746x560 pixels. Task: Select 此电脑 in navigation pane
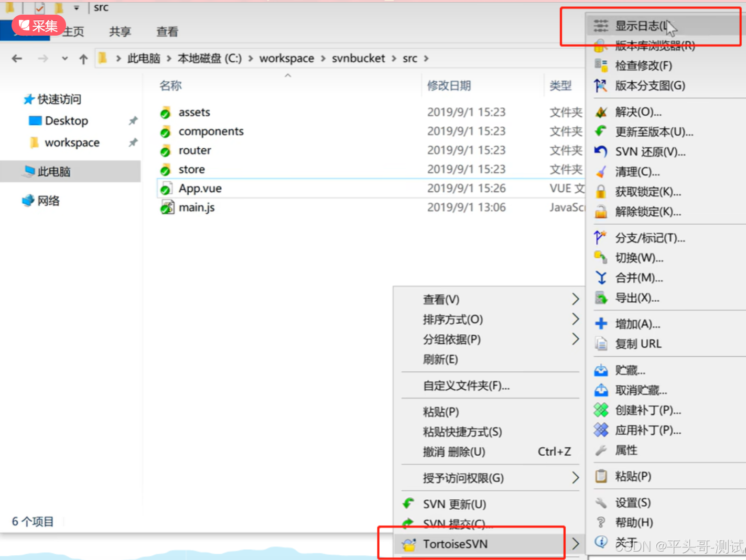[53, 171]
